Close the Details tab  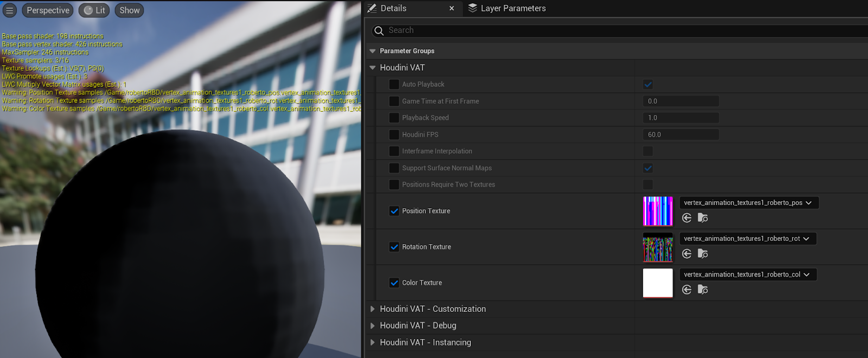(452, 8)
